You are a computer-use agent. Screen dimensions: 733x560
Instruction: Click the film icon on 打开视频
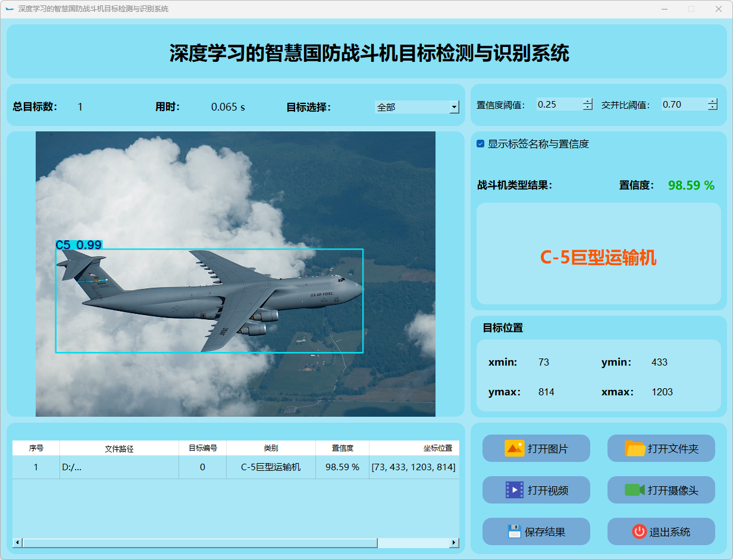coord(514,490)
